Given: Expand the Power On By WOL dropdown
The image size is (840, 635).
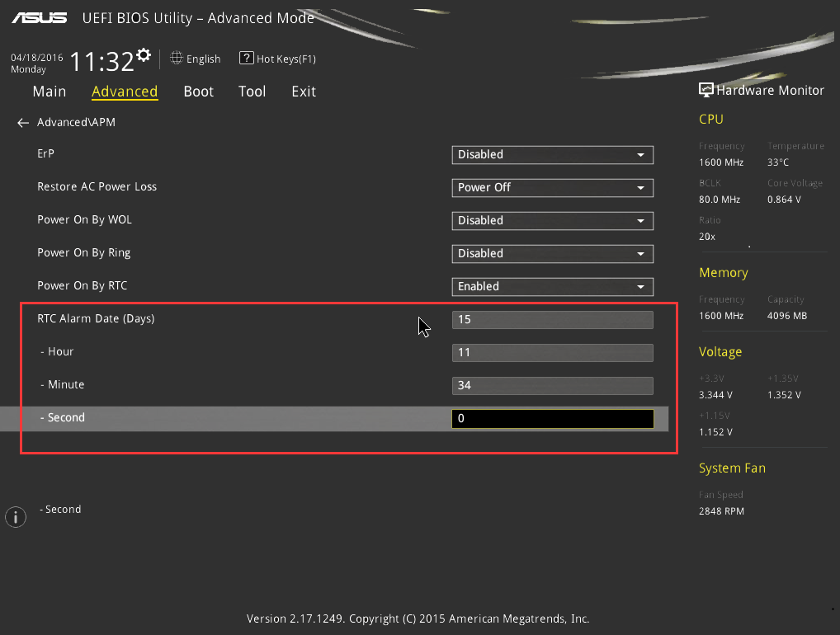Looking at the screenshot, I should pos(552,220).
